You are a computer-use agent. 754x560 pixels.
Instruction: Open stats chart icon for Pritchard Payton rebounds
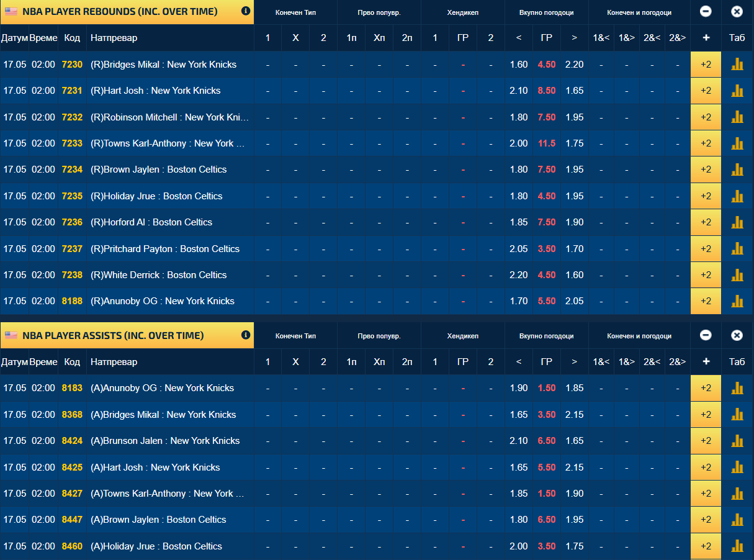coord(737,249)
